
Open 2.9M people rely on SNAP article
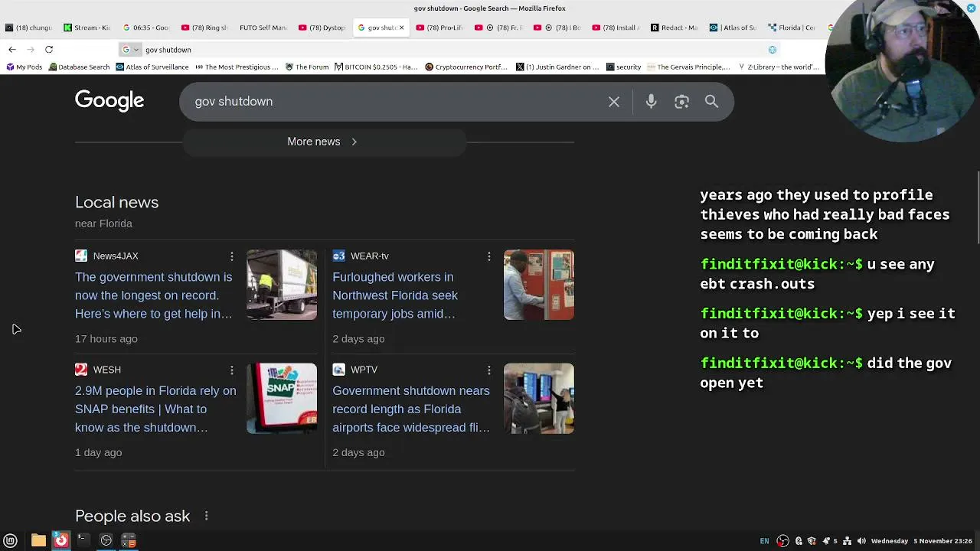[155, 409]
